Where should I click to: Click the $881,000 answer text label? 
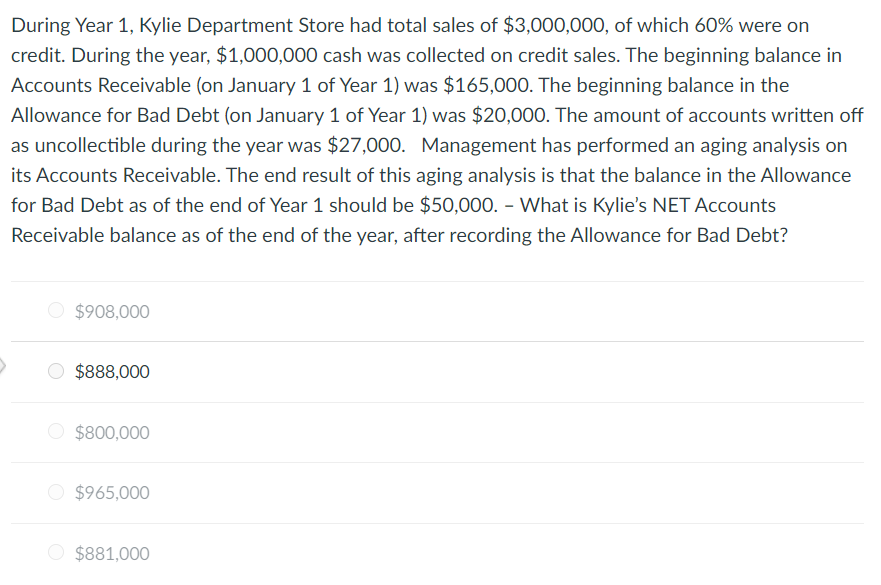click(111, 552)
